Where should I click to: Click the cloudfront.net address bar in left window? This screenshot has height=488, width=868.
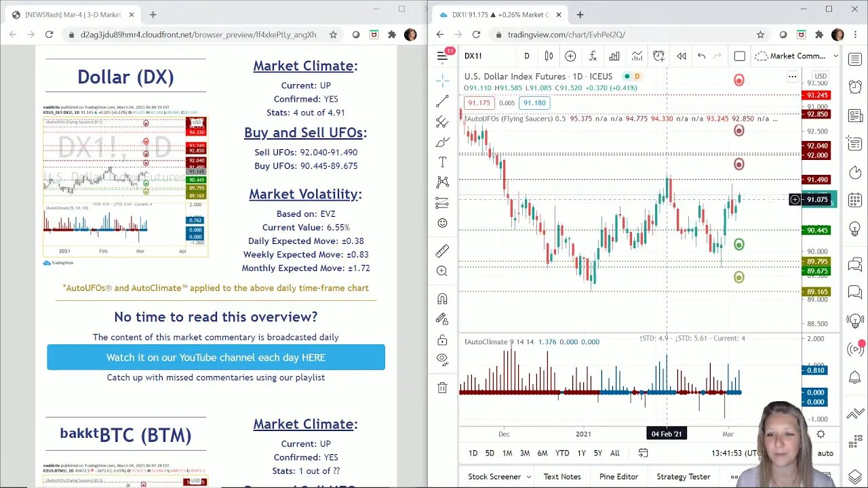(198, 35)
